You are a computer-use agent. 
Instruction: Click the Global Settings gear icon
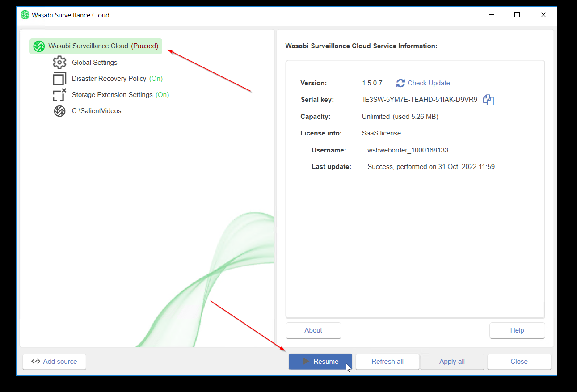[x=59, y=62]
